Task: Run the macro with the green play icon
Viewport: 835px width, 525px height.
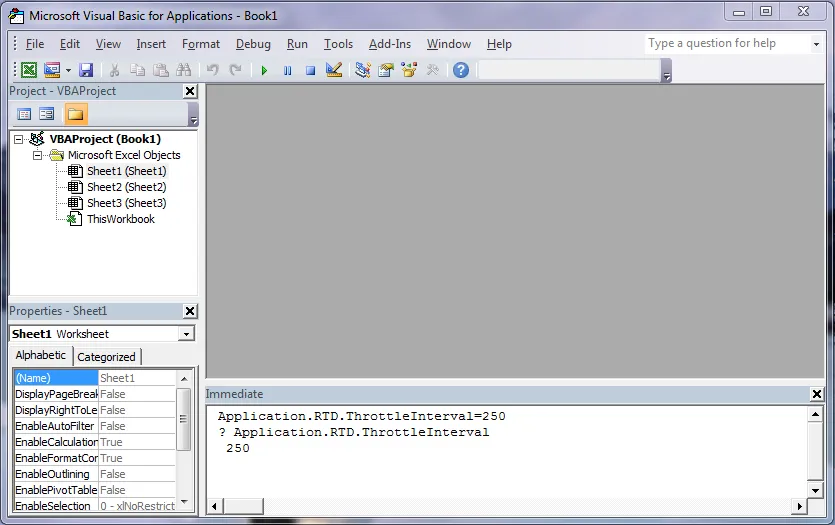Action: (x=264, y=70)
